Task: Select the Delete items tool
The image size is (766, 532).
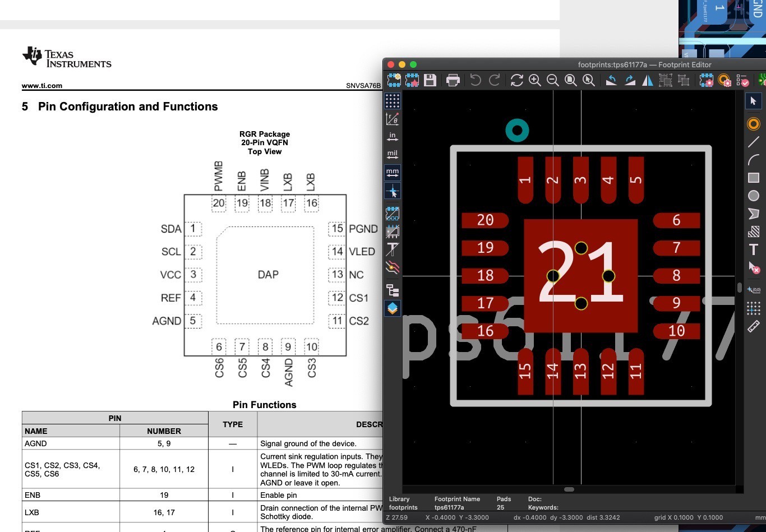Action: [754, 268]
